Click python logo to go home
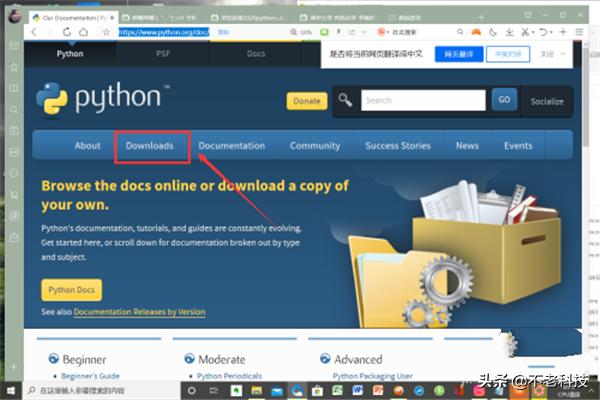The width and height of the screenshot is (600, 400). 103,98
